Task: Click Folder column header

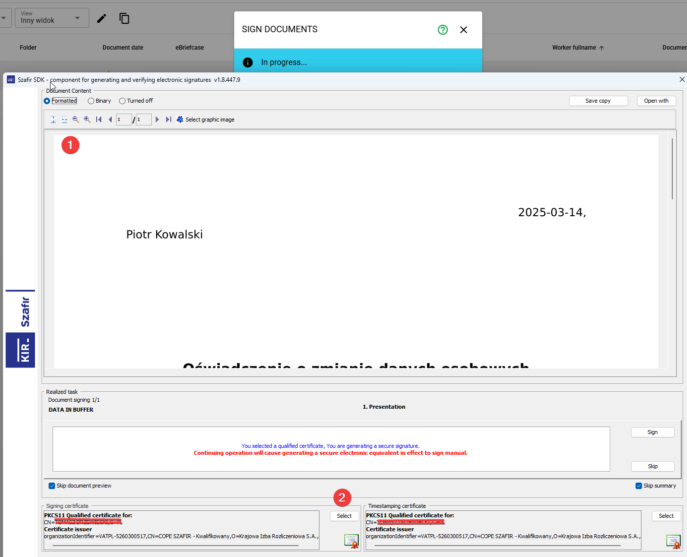Action: 28,47
